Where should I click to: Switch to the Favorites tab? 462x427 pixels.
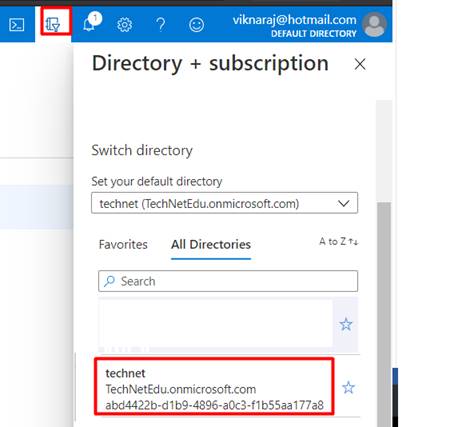click(x=123, y=244)
